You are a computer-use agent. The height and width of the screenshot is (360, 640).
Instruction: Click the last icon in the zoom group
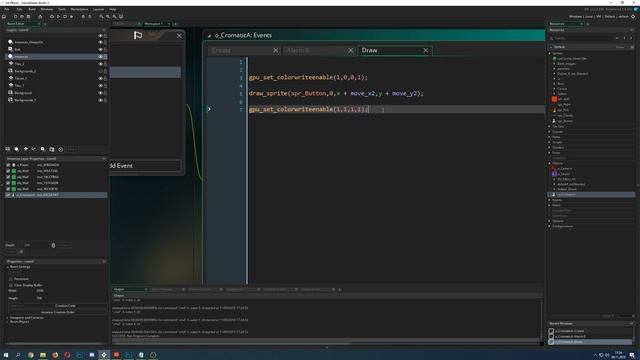coord(121,17)
